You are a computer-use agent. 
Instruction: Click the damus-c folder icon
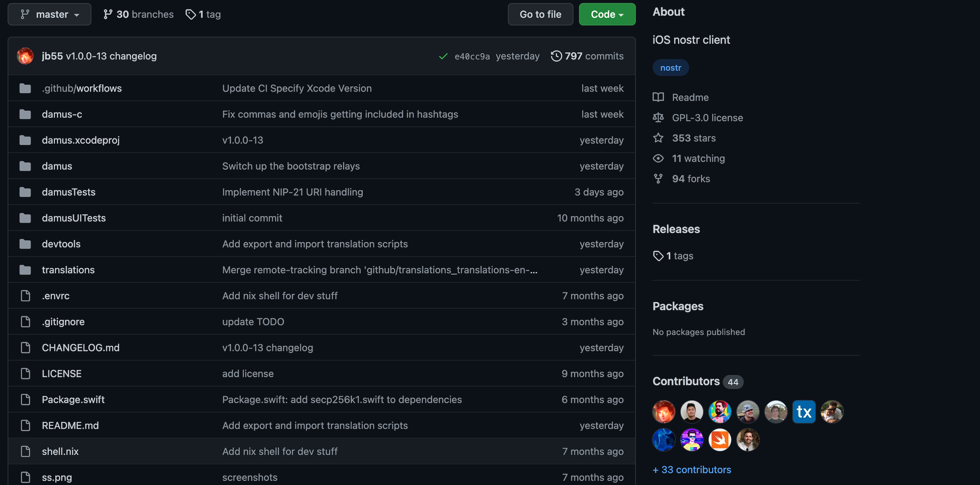(25, 114)
